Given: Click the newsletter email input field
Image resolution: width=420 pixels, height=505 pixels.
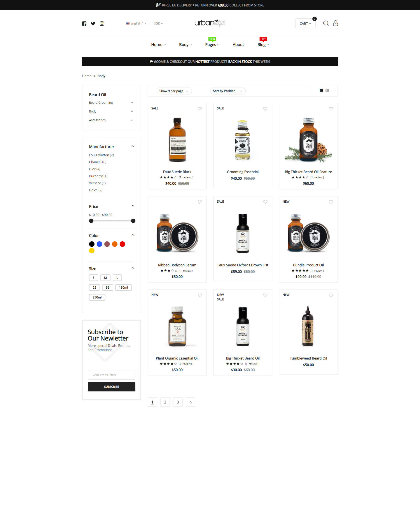Looking at the screenshot, I should (x=112, y=375).
